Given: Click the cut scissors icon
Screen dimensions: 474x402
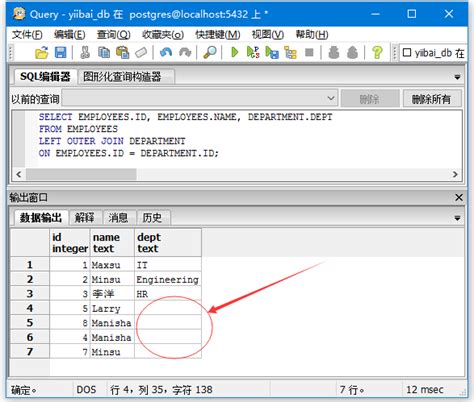Looking at the screenshot, I should point(85,53).
